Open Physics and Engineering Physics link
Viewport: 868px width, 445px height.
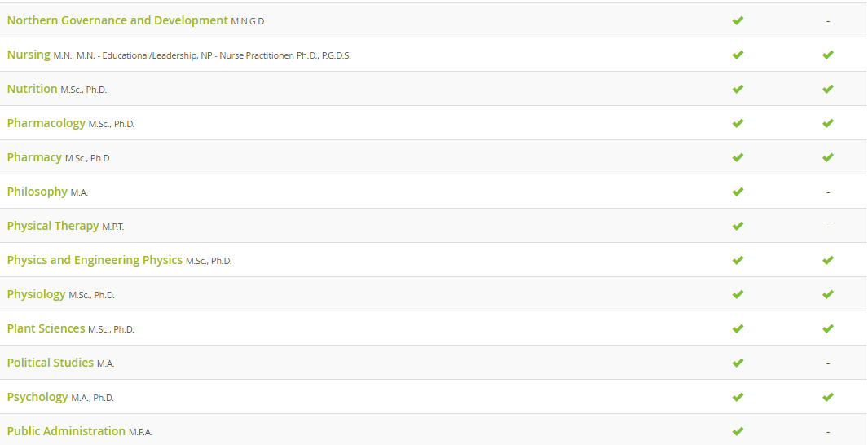click(95, 260)
